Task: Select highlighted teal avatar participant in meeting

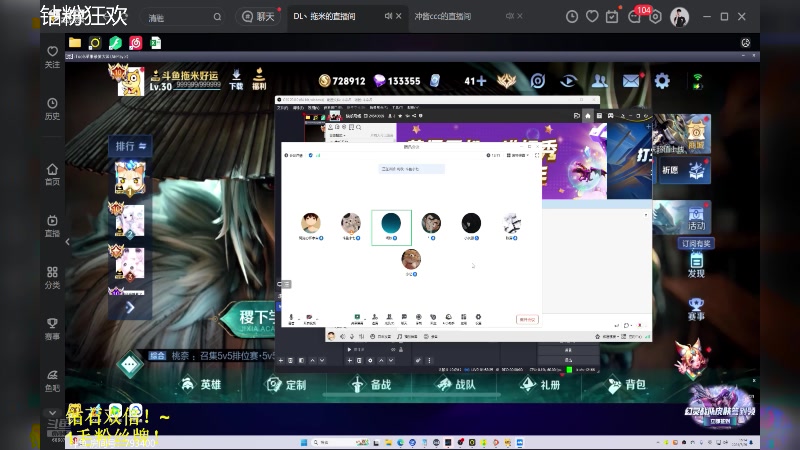Action: coord(391,227)
